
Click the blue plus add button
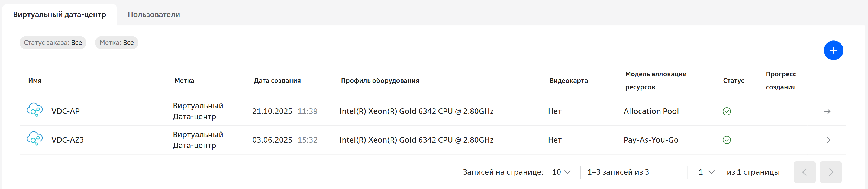[833, 50]
